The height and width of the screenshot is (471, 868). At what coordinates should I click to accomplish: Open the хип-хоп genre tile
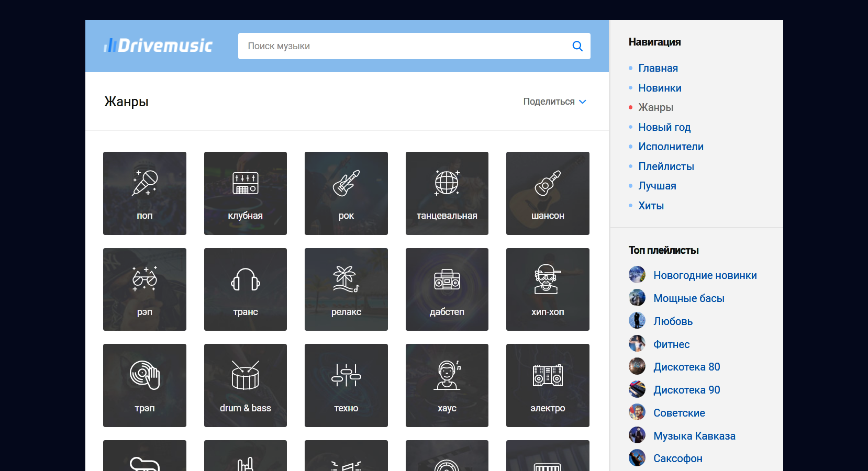[548, 289]
